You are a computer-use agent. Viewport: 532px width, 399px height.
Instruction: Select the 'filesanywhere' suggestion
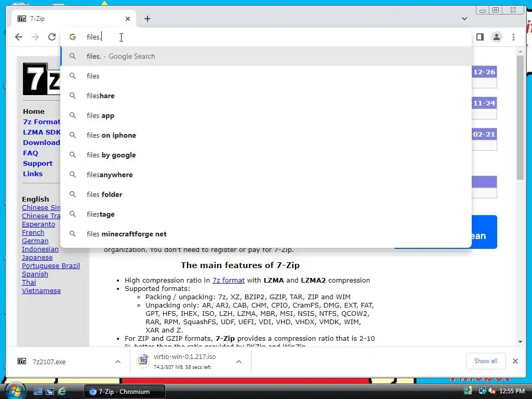[x=267, y=175]
